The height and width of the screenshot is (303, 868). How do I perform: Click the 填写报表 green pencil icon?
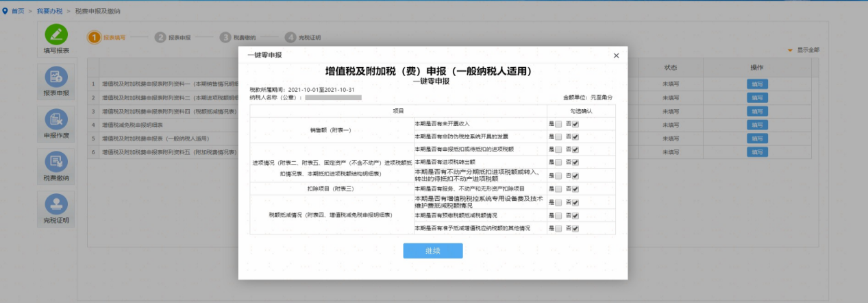point(56,35)
